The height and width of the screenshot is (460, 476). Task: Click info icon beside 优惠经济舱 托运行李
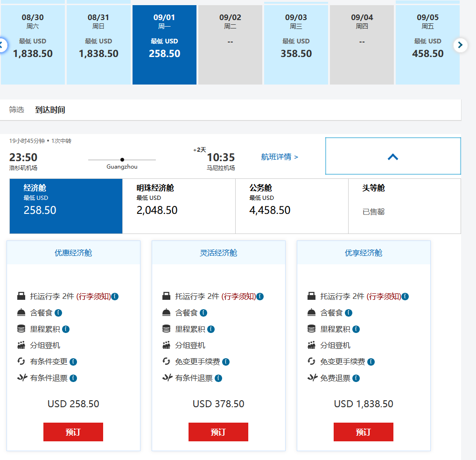tap(115, 297)
